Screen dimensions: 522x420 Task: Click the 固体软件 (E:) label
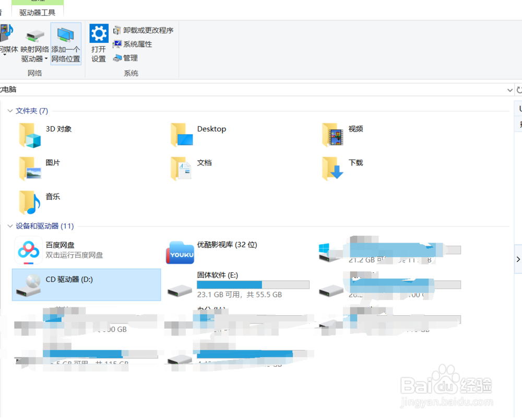[x=217, y=275]
